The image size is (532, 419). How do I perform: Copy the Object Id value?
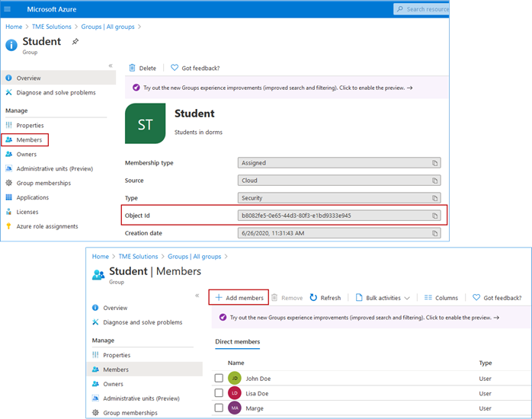(434, 216)
